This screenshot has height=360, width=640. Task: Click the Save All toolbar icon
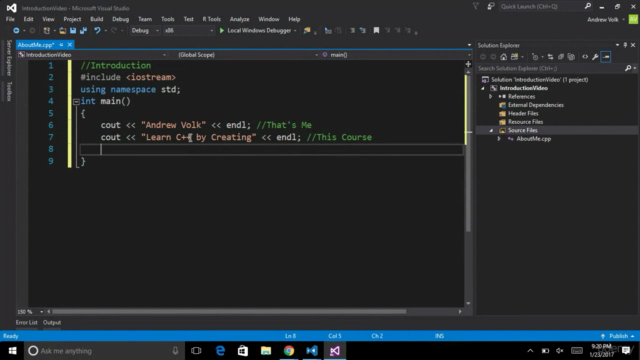[x=83, y=31]
